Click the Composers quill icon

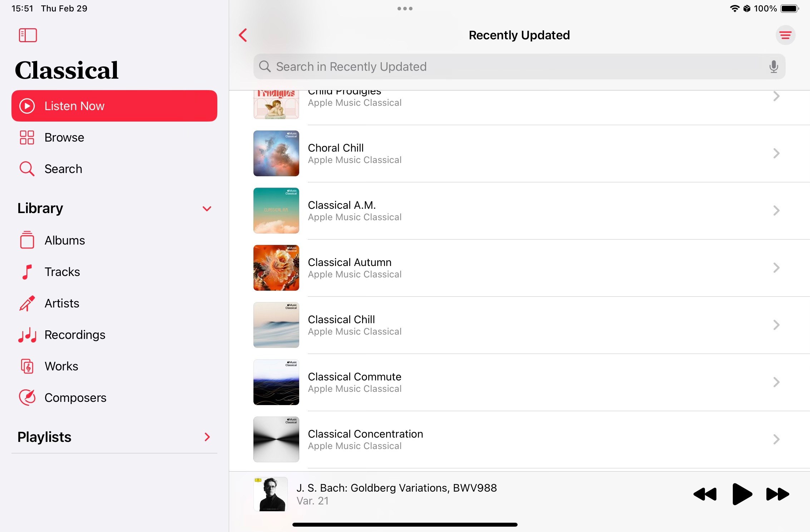(x=27, y=397)
